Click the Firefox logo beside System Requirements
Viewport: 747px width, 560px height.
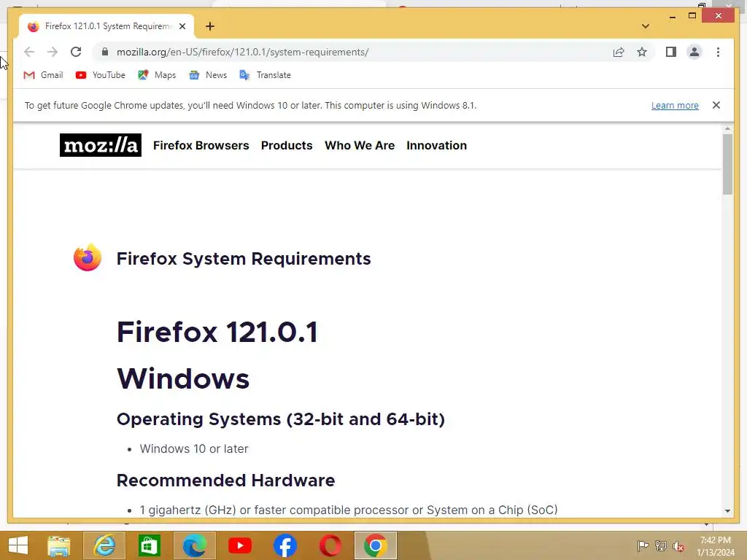[88, 257]
